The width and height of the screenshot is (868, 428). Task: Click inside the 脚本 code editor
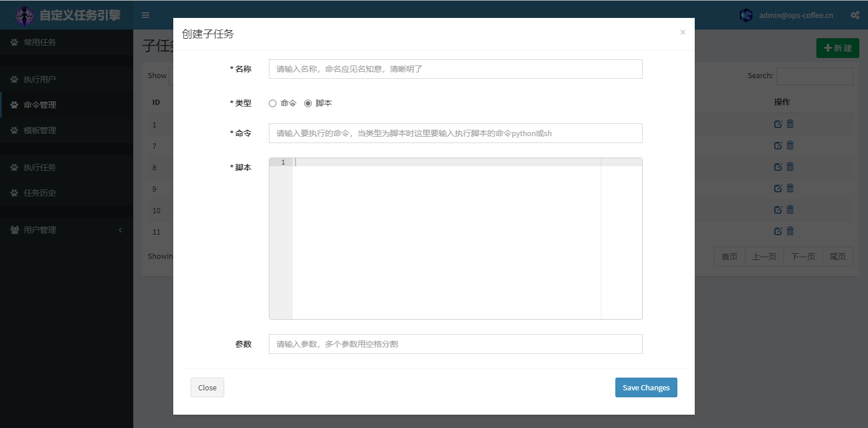(446, 237)
